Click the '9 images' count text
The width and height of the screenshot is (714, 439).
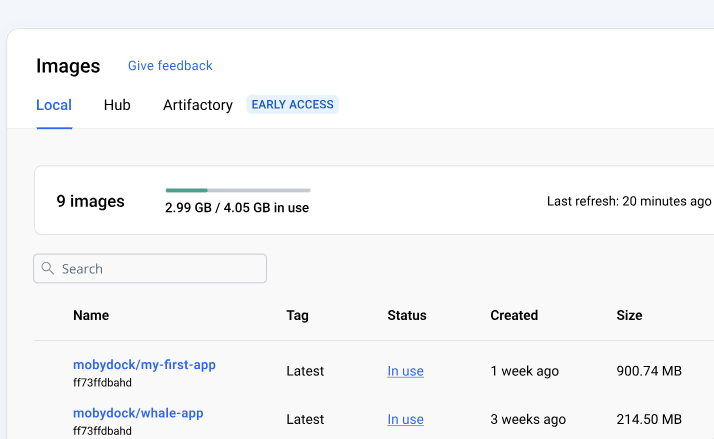[x=90, y=201]
